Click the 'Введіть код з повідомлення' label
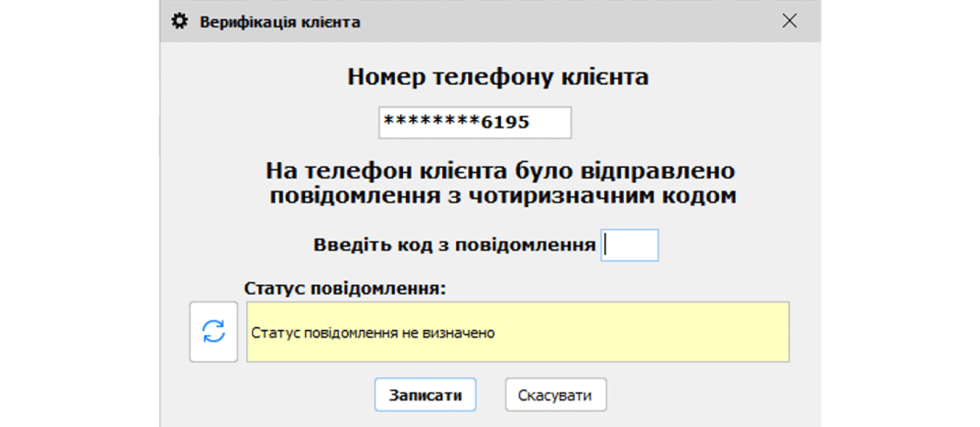 pos(454,245)
